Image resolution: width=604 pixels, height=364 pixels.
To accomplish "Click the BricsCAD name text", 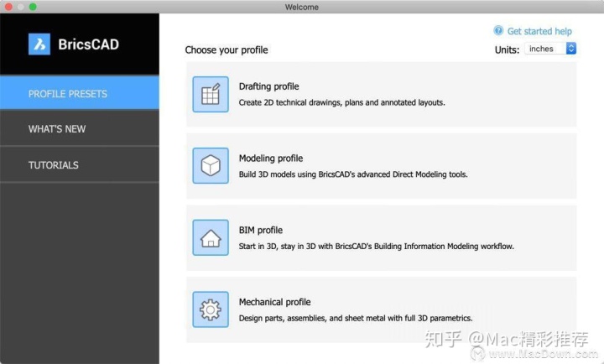I will coord(89,44).
